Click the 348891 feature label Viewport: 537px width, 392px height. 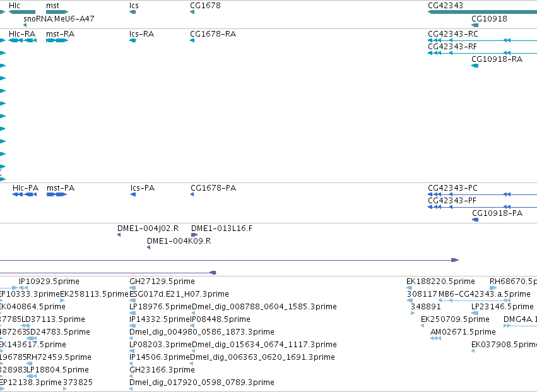426,307
